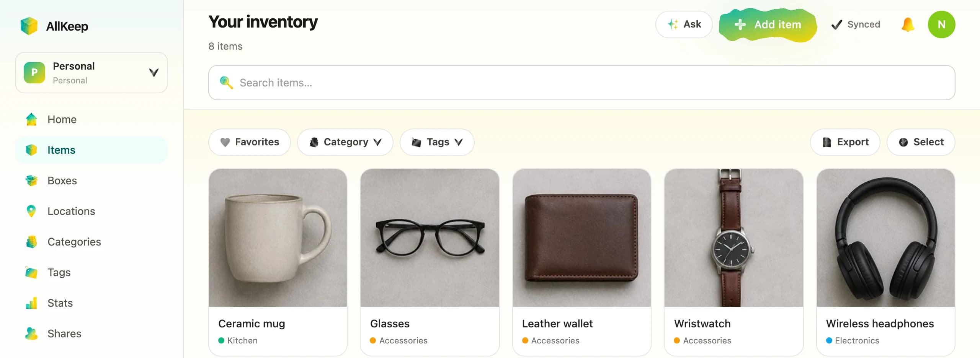Click the Ask assistant button
This screenshot has height=358, width=980.
(x=684, y=24)
